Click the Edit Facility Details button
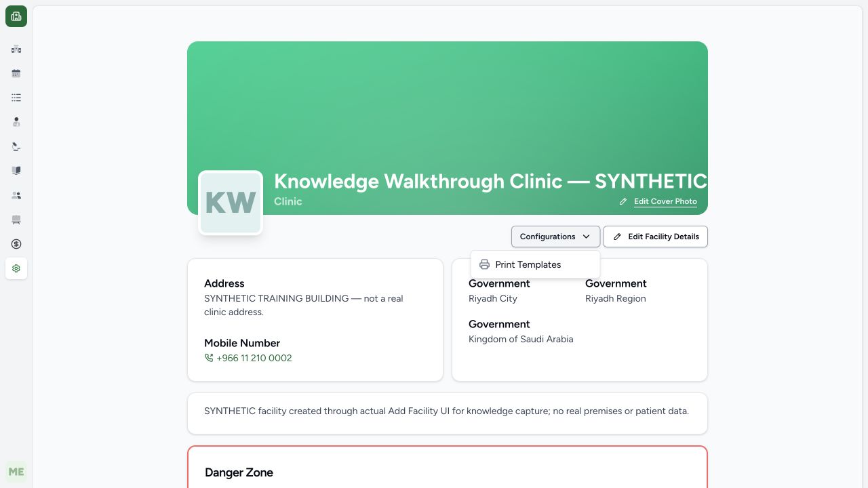868x488 pixels. tap(656, 237)
